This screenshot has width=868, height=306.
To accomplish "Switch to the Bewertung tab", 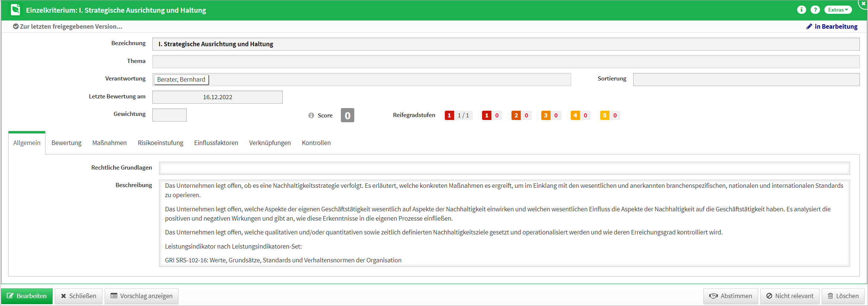I will (x=66, y=143).
